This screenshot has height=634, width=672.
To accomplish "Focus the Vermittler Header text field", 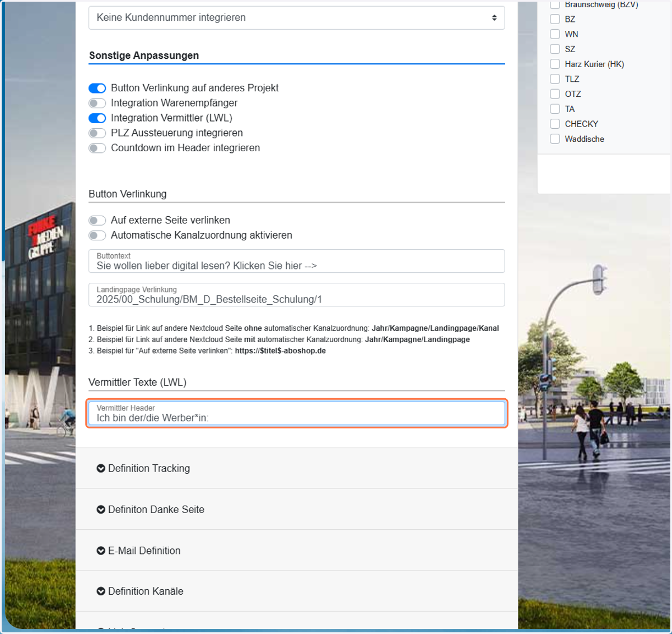I will pos(297,413).
